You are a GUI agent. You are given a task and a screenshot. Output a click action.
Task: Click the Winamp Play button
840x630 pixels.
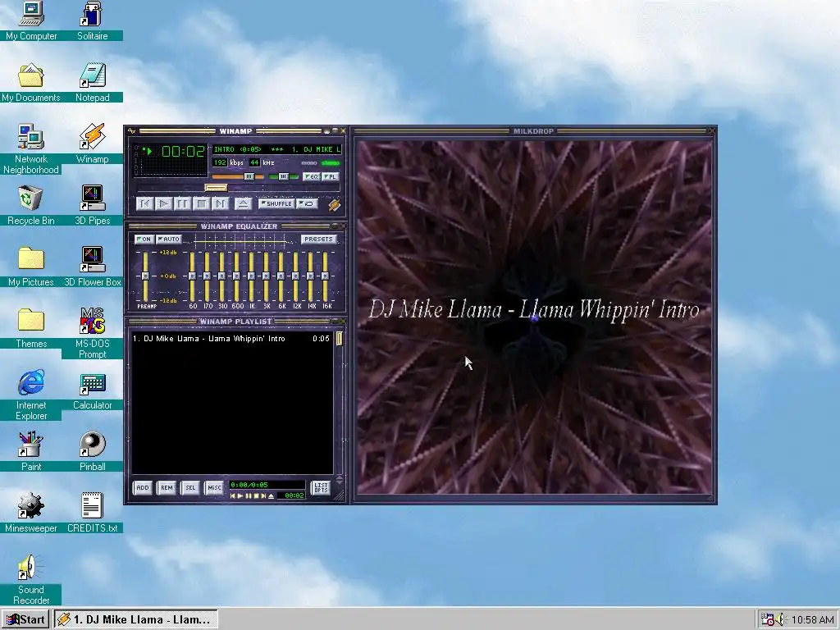click(x=164, y=203)
